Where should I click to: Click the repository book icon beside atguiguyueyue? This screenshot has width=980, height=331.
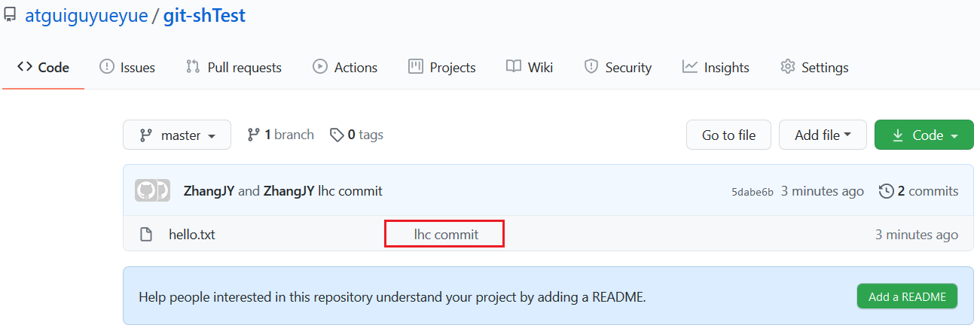(x=10, y=15)
